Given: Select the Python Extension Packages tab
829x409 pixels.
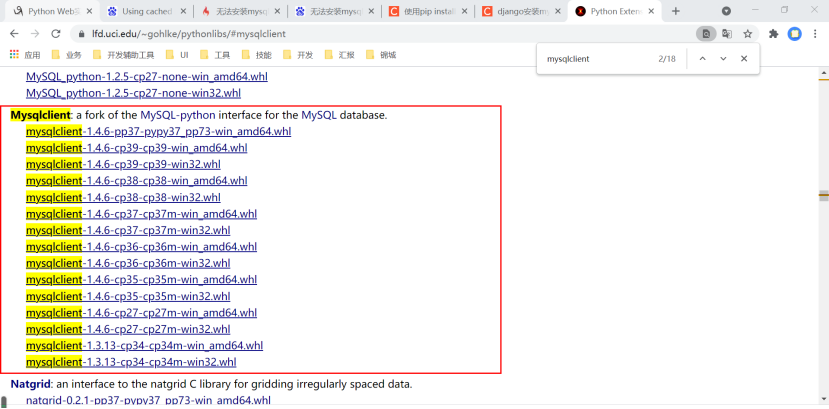Looking at the screenshot, I should tap(615, 11).
